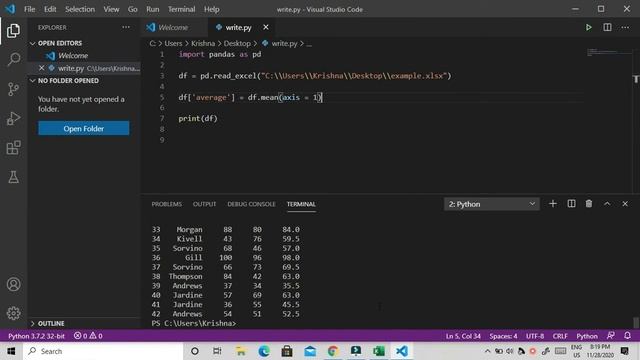Click Users in the breadcrumb path
Screen dimensions: 640x360
point(173,43)
